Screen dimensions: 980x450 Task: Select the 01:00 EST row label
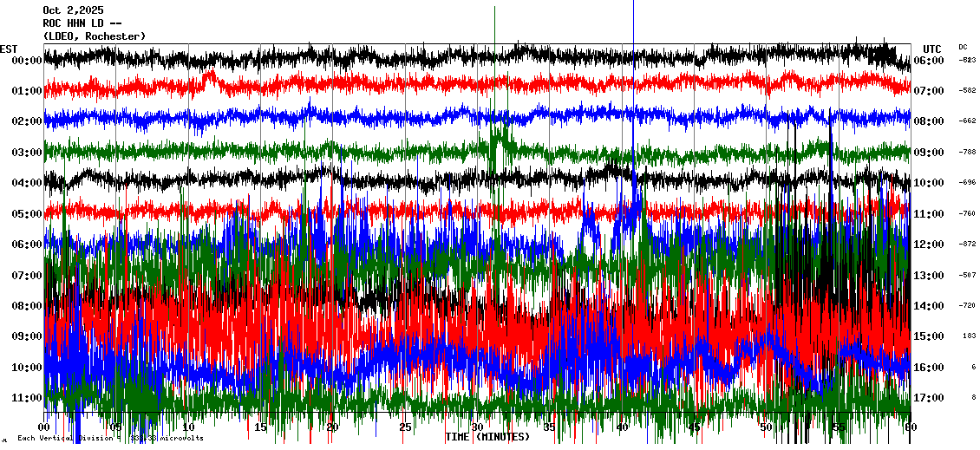point(27,91)
